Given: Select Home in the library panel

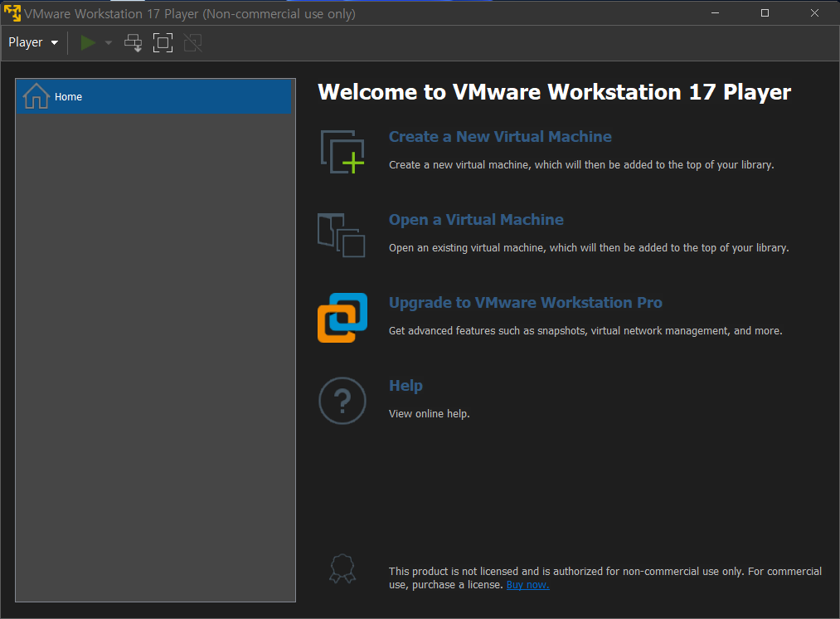Looking at the screenshot, I should [154, 96].
